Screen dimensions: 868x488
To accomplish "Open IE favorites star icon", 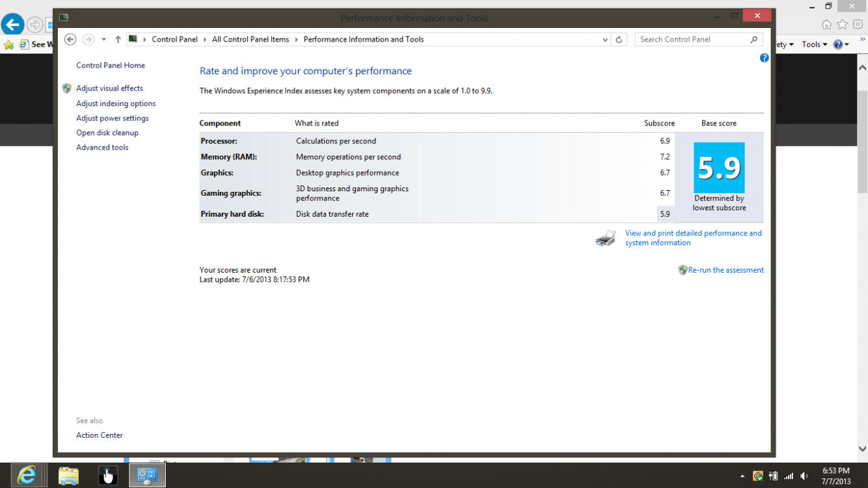I will coord(842,25).
